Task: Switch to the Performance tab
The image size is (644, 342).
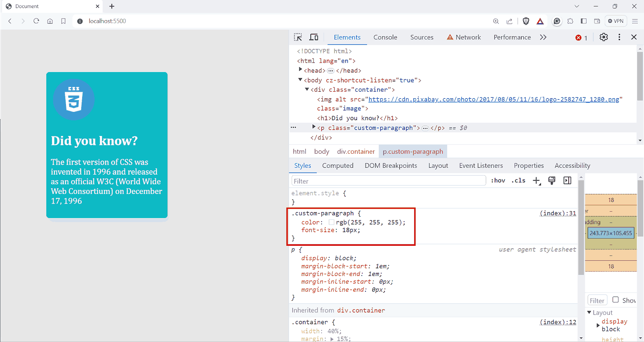Action: click(512, 37)
